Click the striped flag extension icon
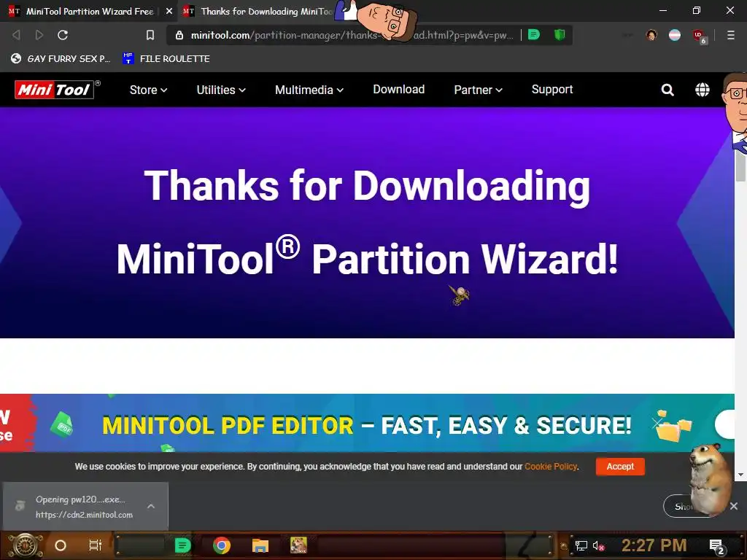This screenshot has width=747, height=560. (x=675, y=35)
